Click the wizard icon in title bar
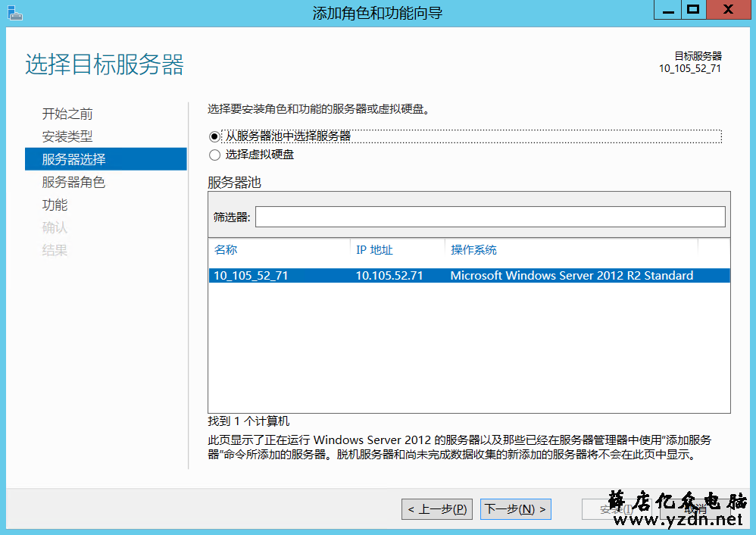The image size is (756, 535). click(15, 13)
